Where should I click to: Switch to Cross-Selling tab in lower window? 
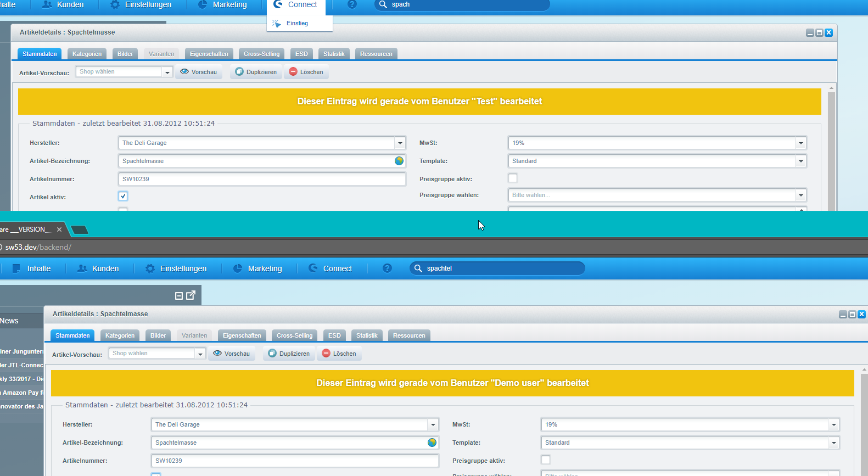[294, 335]
